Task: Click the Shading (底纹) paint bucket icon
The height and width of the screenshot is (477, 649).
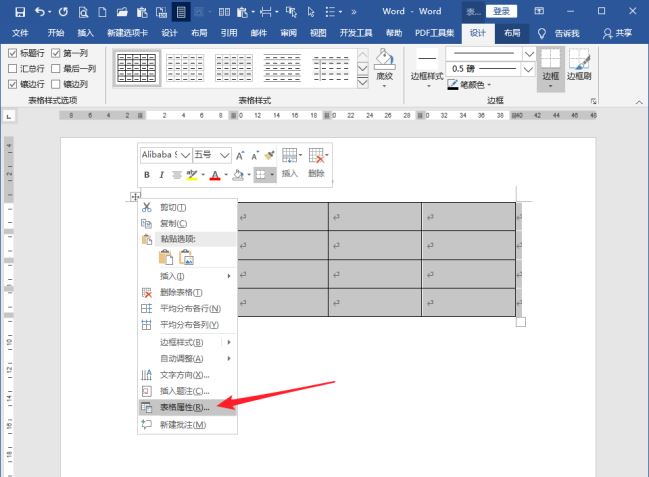Action: 385,60
